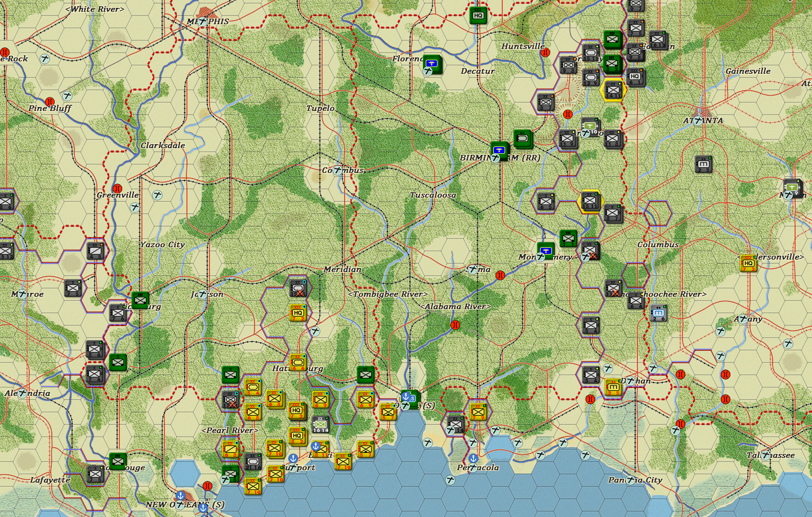Select the grey armor counter 12 9
The height and width of the screenshot is (517, 812).
click(x=591, y=77)
